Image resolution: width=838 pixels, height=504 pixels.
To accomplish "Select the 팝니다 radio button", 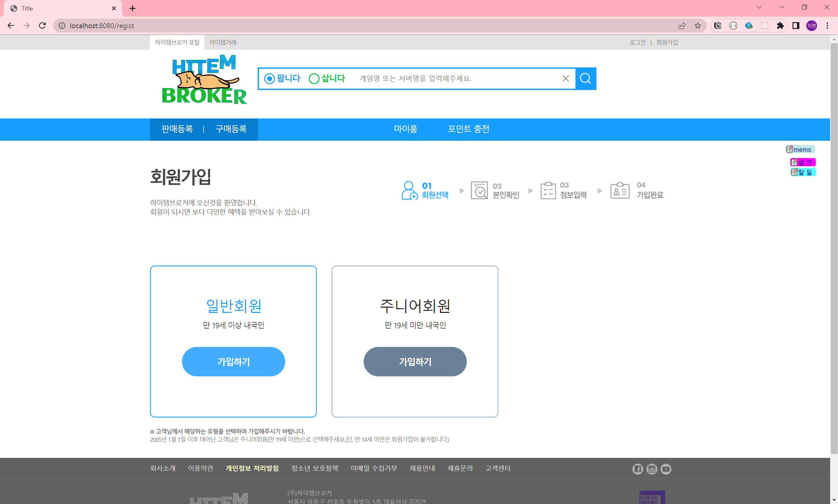I will pos(269,79).
